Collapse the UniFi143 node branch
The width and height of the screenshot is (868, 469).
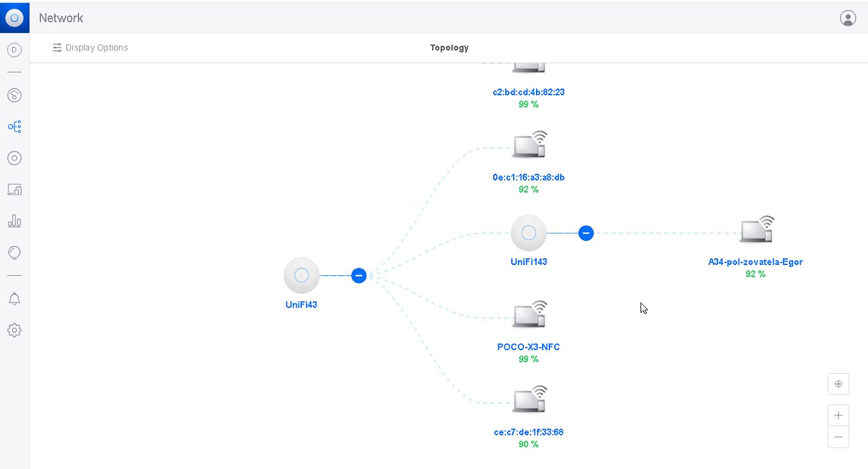click(586, 233)
